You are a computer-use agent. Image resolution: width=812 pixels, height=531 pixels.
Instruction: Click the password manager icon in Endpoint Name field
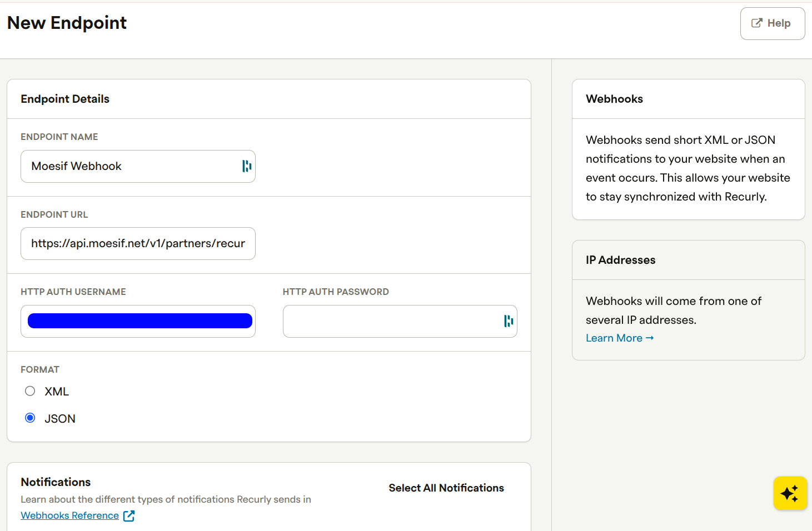[247, 166]
